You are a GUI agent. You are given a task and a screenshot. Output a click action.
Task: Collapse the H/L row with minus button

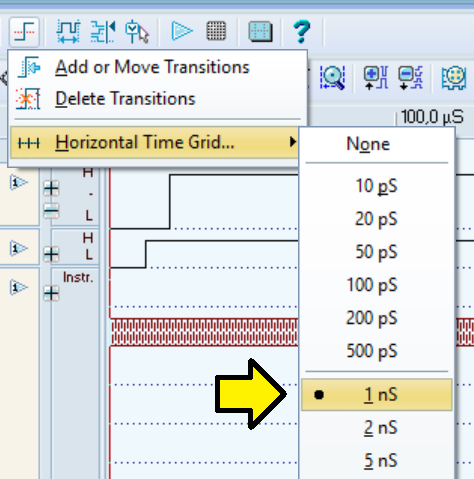(51, 211)
